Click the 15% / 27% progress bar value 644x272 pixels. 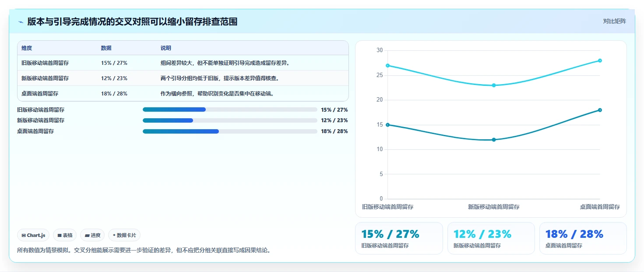334,110
